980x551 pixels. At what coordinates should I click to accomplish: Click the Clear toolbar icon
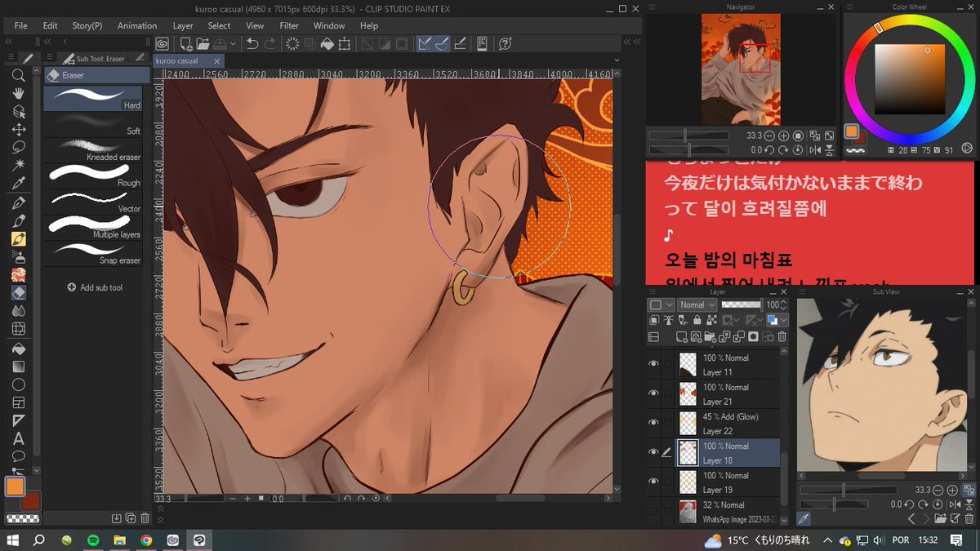(292, 44)
